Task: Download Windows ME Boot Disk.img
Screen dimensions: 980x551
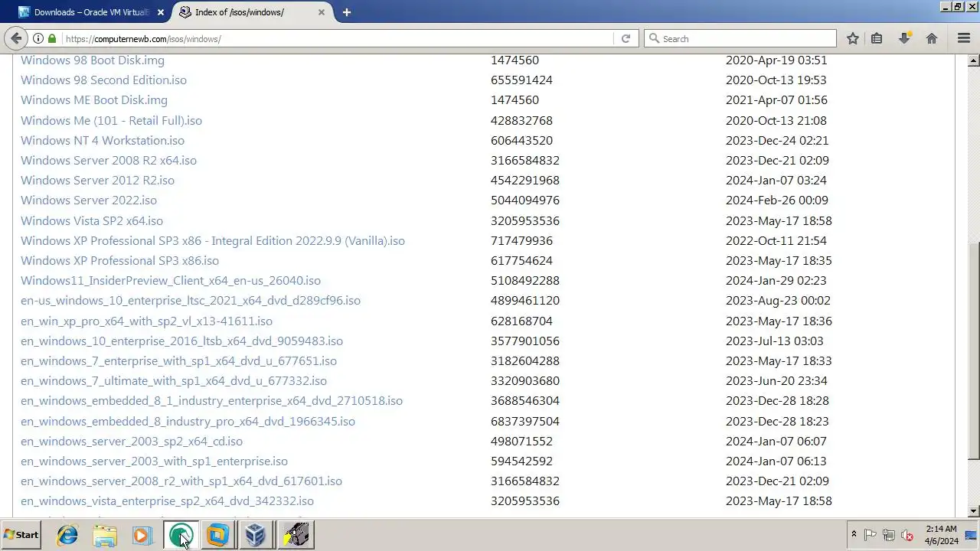Action: coord(94,99)
